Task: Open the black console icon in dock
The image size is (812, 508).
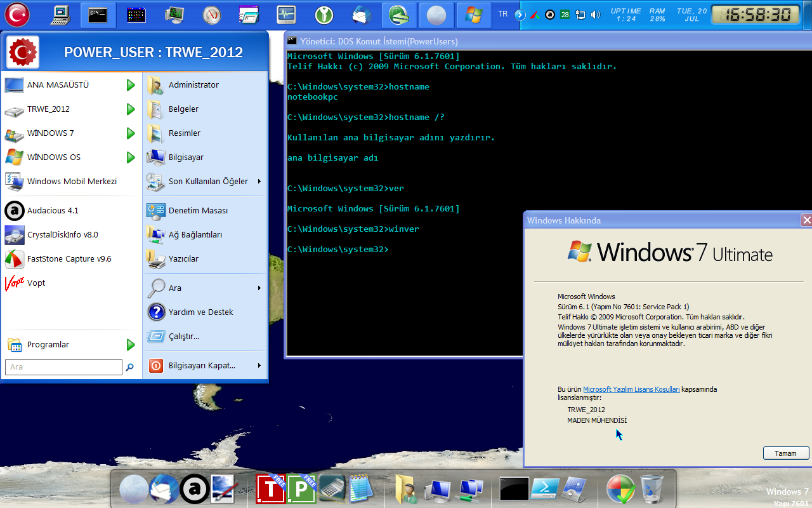Action: pyautogui.click(x=514, y=489)
